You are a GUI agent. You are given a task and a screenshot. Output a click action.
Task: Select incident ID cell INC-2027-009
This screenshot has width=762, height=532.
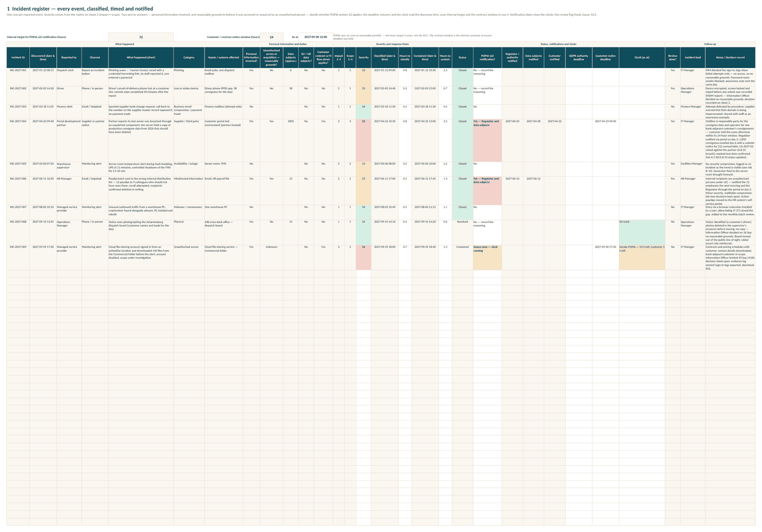[x=18, y=257]
